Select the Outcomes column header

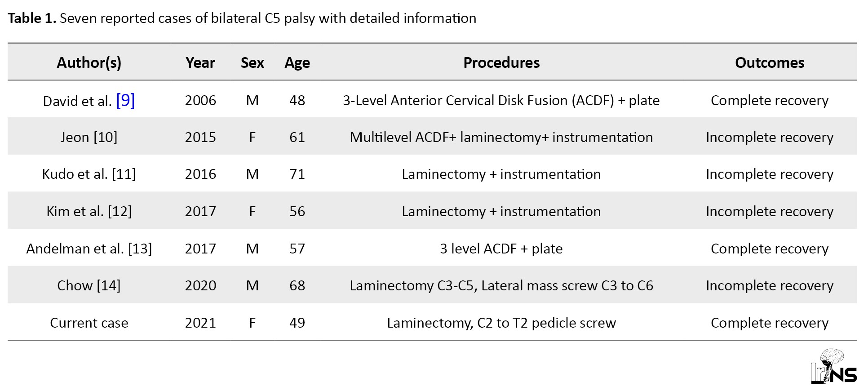pos(770,62)
